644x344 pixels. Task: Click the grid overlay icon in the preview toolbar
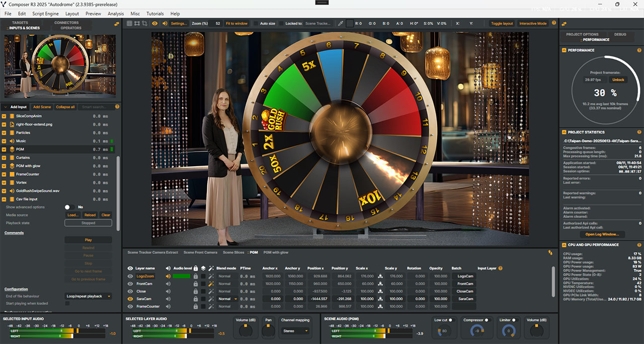click(129, 23)
